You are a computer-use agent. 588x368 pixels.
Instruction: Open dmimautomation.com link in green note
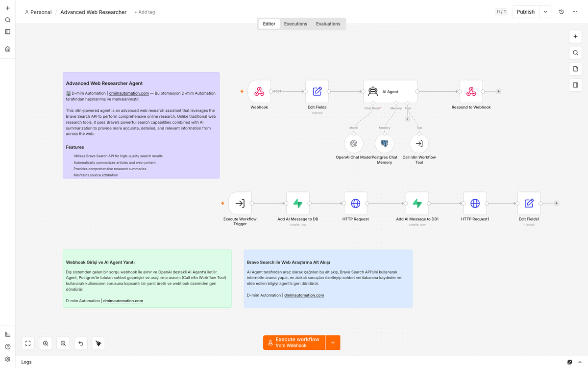pyautogui.click(x=123, y=301)
